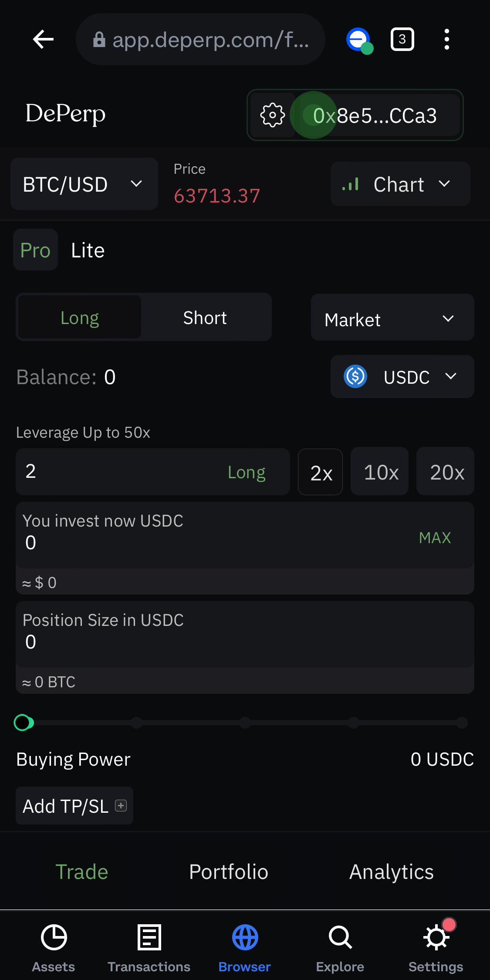Tap the browser back arrow
Screen dimensions: 490x980
pos(43,40)
